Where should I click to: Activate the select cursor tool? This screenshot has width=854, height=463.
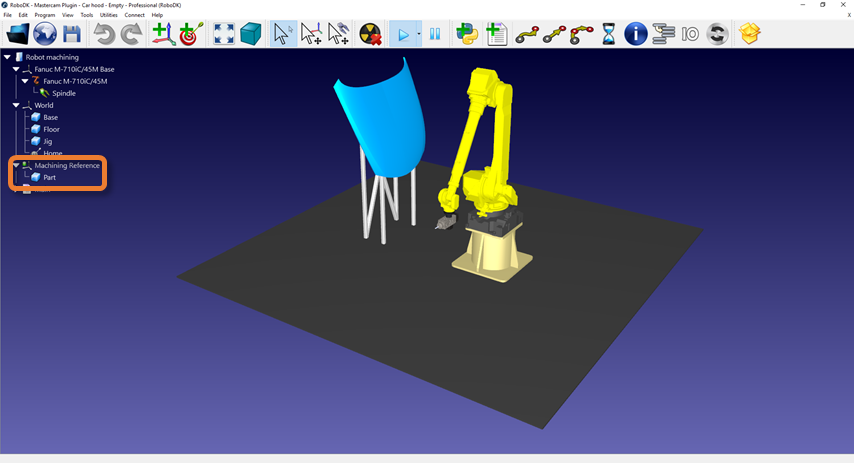pos(283,34)
